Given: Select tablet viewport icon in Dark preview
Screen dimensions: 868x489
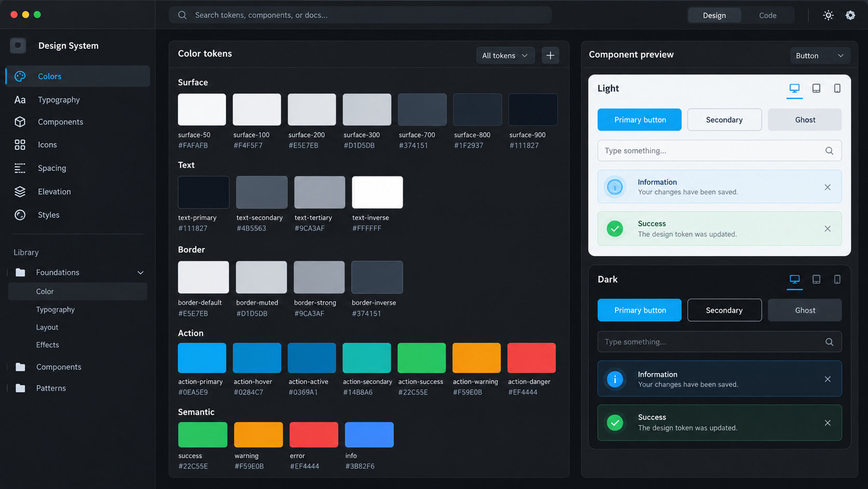Looking at the screenshot, I should pyautogui.click(x=816, y=280).
